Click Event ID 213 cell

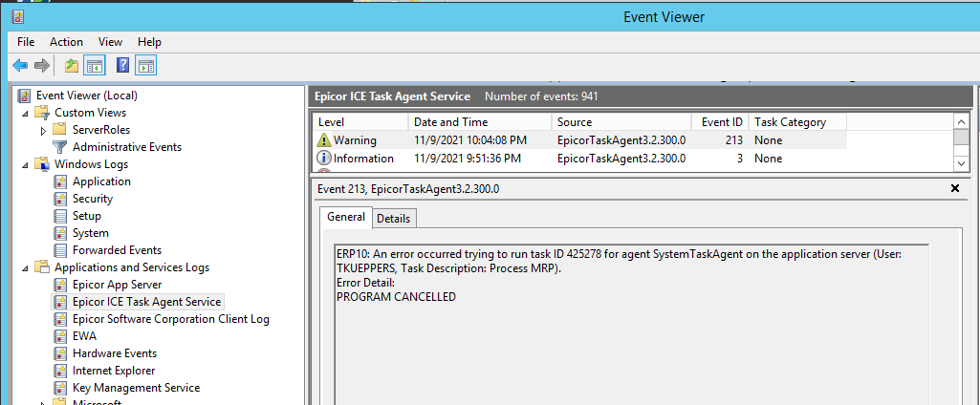pos(735,140)
